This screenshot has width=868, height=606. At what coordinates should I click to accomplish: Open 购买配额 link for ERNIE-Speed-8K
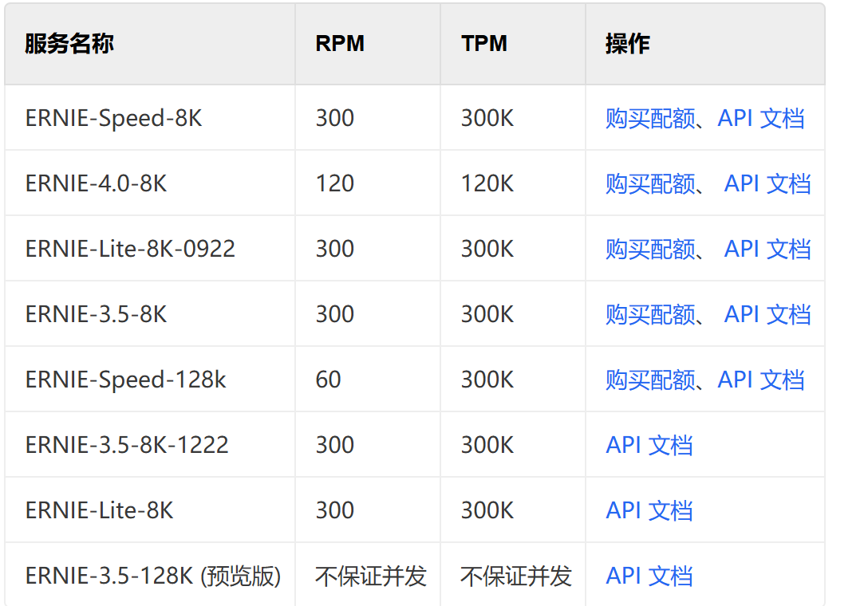[x=650, y=119]
